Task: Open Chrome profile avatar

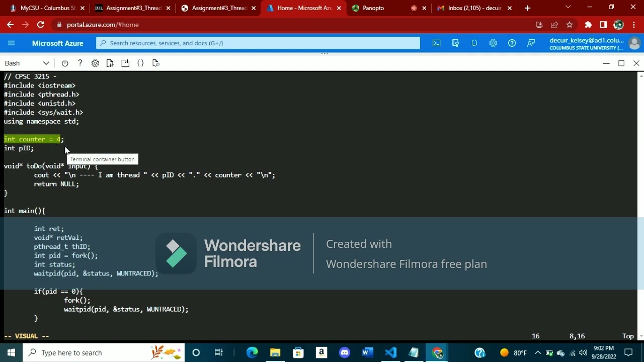Action: point(619,25)
